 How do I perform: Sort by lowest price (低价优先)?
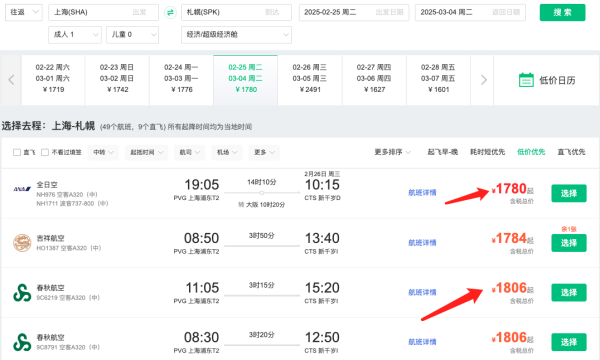531,152
